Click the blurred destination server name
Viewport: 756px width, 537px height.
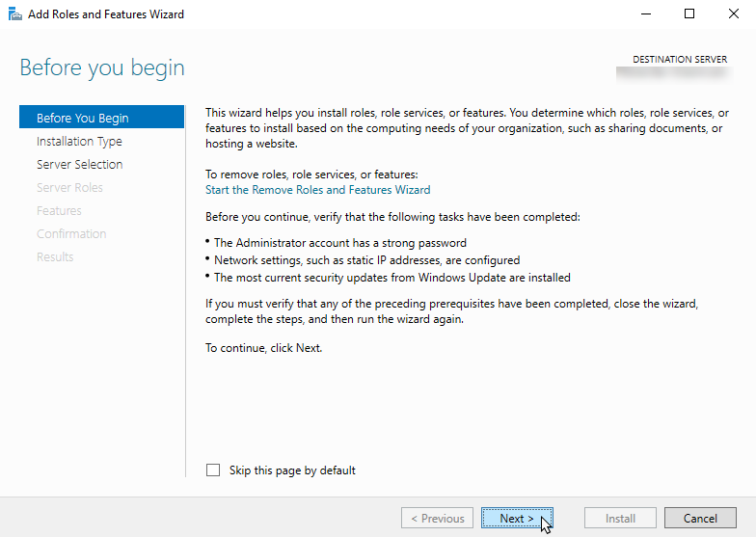coord(673,71)
